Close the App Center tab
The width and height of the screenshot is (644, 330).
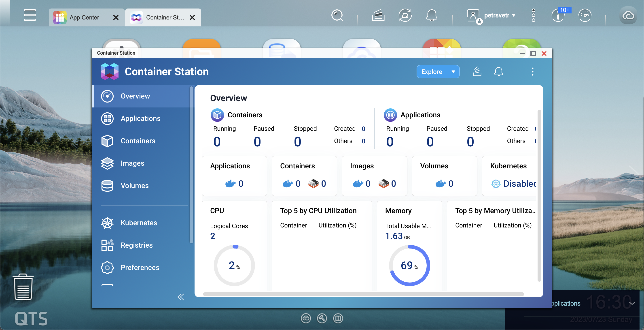coord(116,17)
